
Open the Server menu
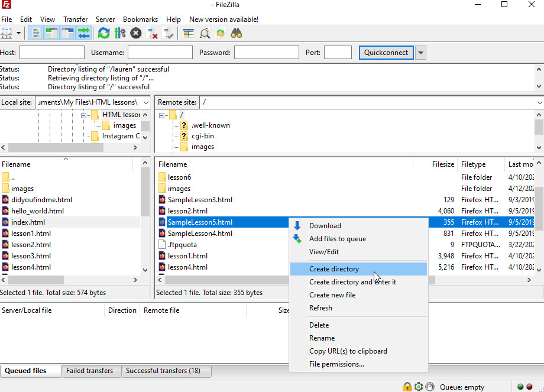coord(105,20)
